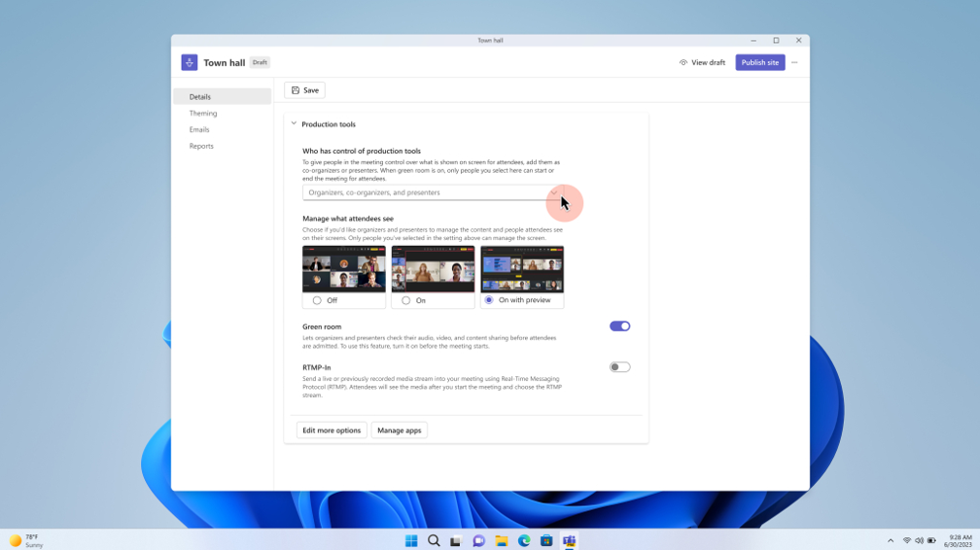Click Edit more options button
980x550 pixels.
tap(332, 430)
